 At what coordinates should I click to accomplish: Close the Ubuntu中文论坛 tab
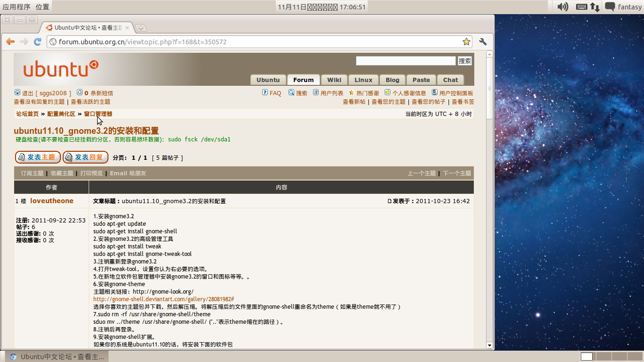[x=127, y=27]
